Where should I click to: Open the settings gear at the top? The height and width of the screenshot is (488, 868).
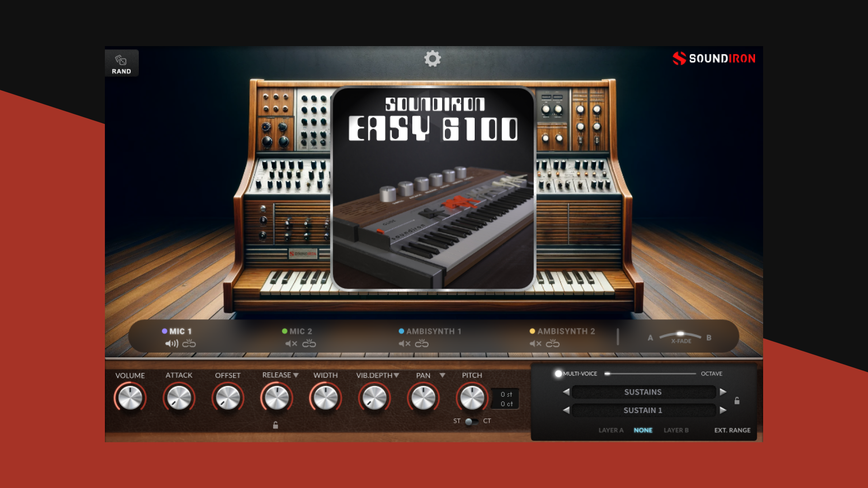[x=434, y=59]
